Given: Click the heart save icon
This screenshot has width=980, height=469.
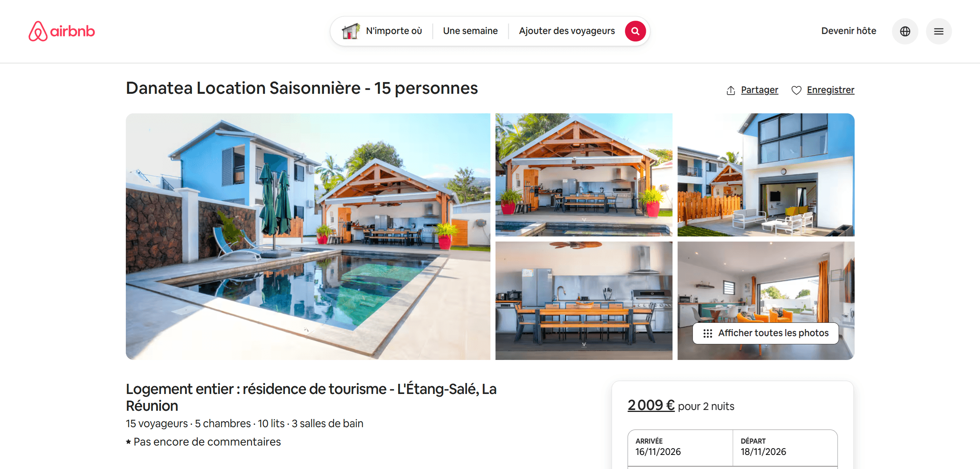Looking at the screenshot, I should pyautogui.click(x=796, y=90).
